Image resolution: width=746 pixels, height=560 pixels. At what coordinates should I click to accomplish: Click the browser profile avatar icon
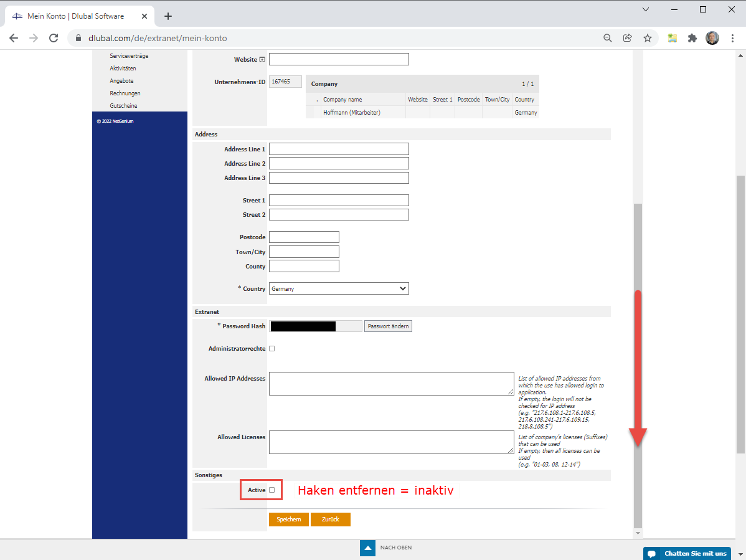712,37
